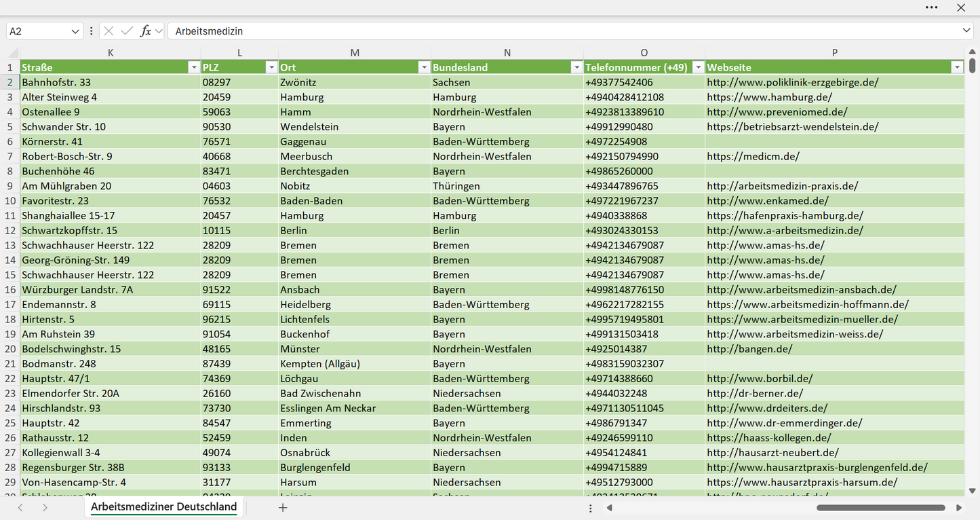Open the PLZ column filter dropdown
The height and width of the screenshot is (520, 980).
271,67
